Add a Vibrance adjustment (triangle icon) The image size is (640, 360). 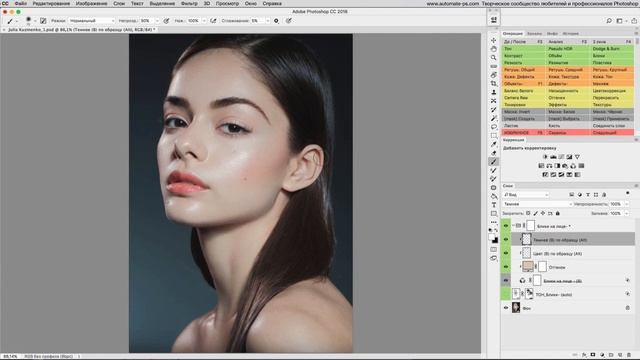coord(577,157)
